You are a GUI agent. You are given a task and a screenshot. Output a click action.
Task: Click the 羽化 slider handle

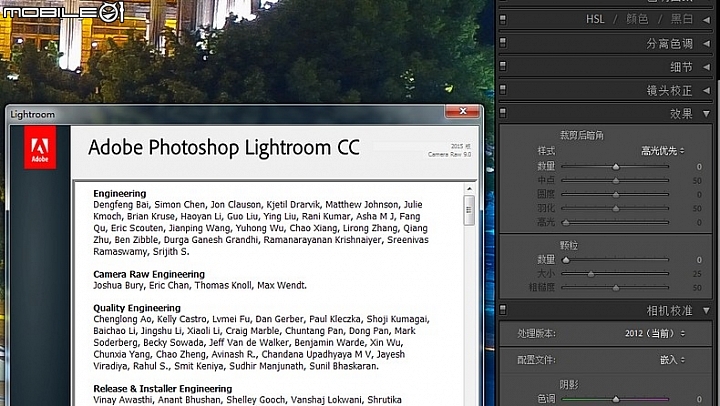pyautogui.click(x=616, y=209)
